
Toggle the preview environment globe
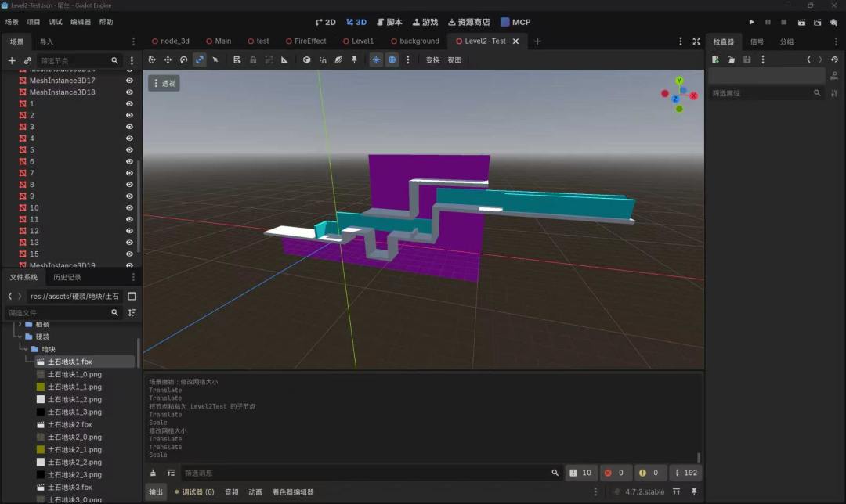coord(392,59)
